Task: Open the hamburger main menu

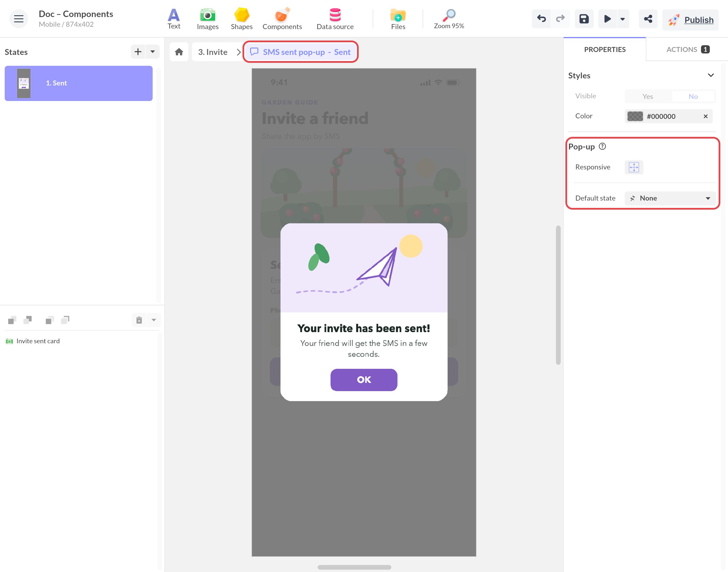Action: (x=19, y=19)
